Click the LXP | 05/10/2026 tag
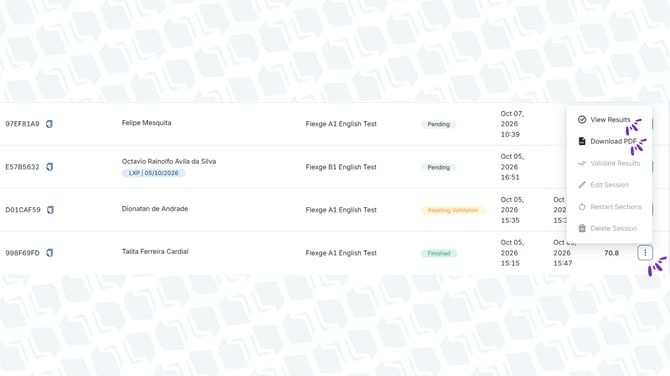Image resolution: width=670 pixels, height=376 pixels. click(x=153, y=173)
